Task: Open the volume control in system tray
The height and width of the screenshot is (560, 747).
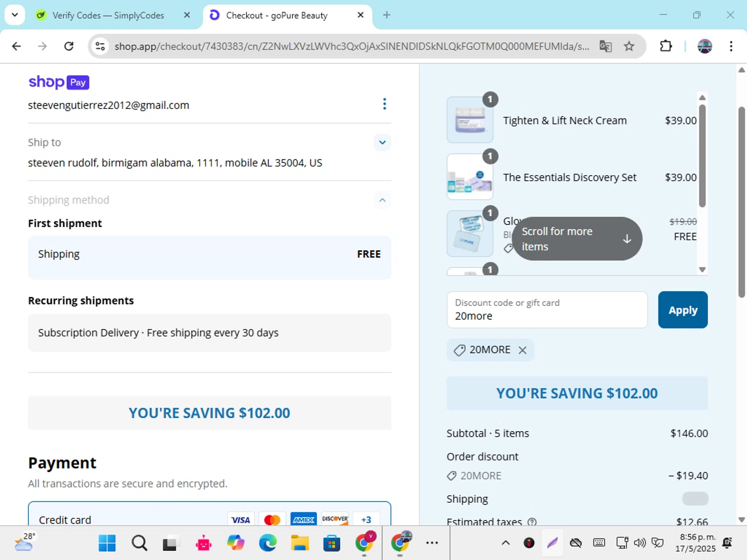Action: (x=640, y=543)
